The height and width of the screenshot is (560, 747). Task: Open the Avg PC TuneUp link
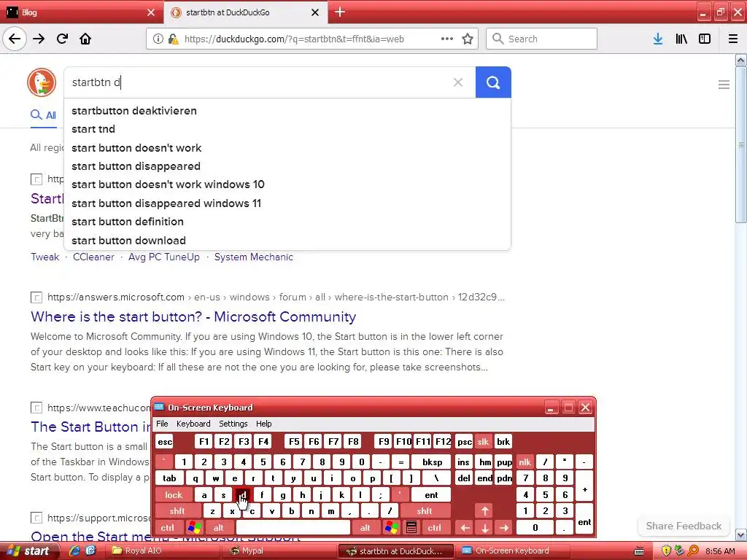pyautogui.click(x=164, y=257)
